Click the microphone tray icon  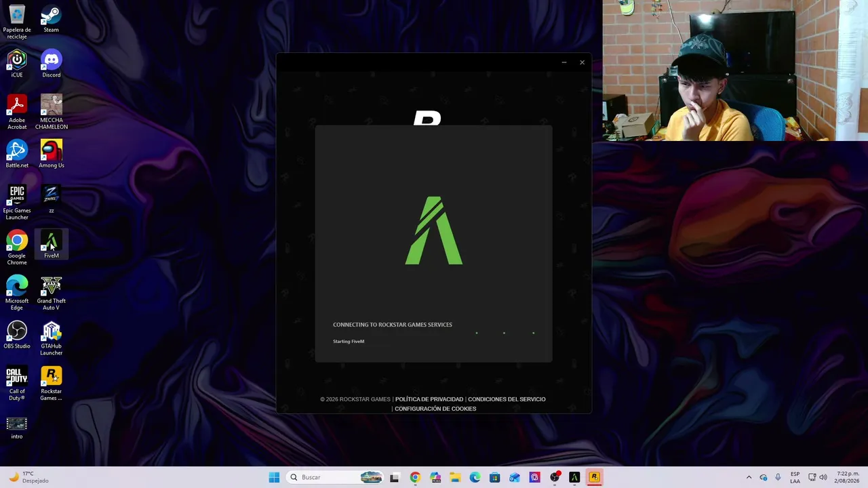(778, 477)
